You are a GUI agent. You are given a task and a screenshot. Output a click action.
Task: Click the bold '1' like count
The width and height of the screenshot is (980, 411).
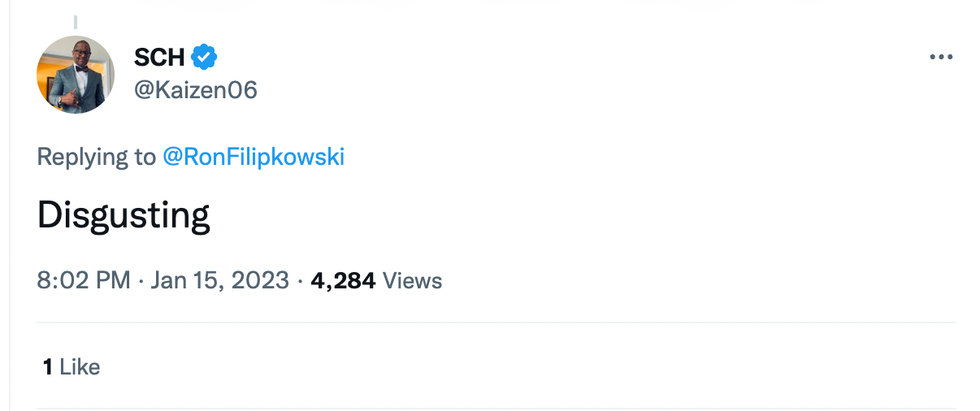click(47, 367)
